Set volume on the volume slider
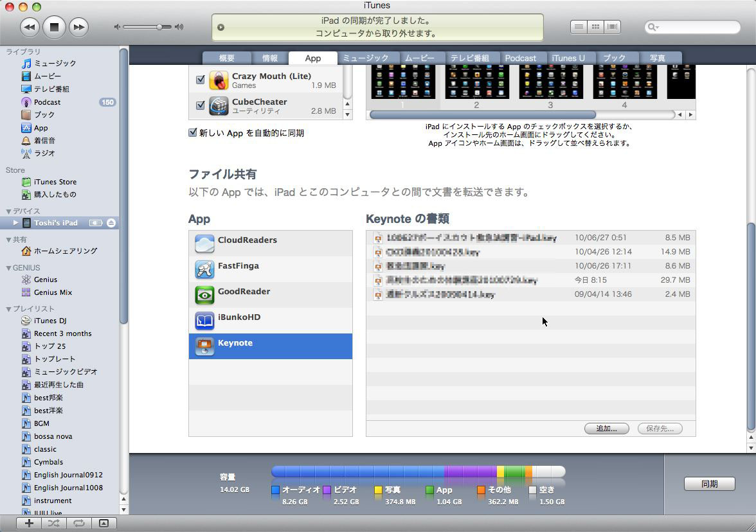The width and height of the screenshot is (756, 532). pyautogui.click(x=148, y=27)
